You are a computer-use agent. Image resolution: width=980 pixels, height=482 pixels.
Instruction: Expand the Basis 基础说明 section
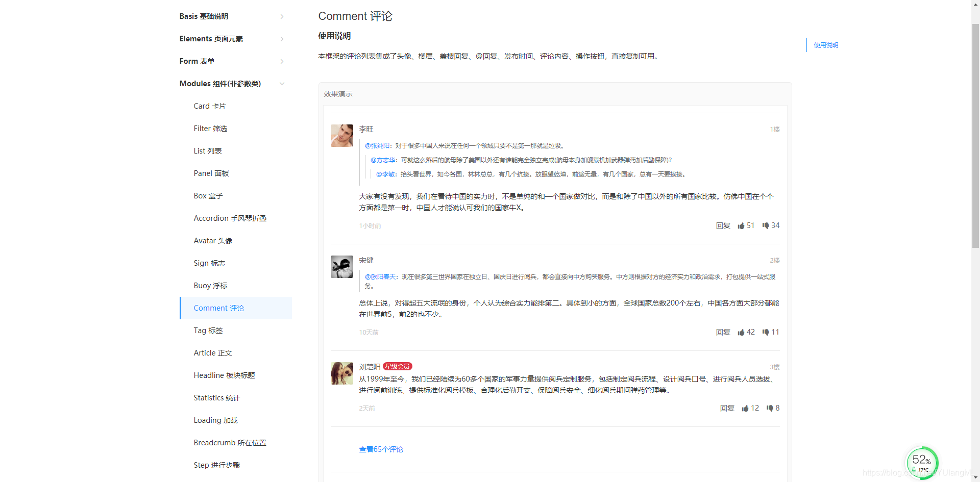(231, 16)
